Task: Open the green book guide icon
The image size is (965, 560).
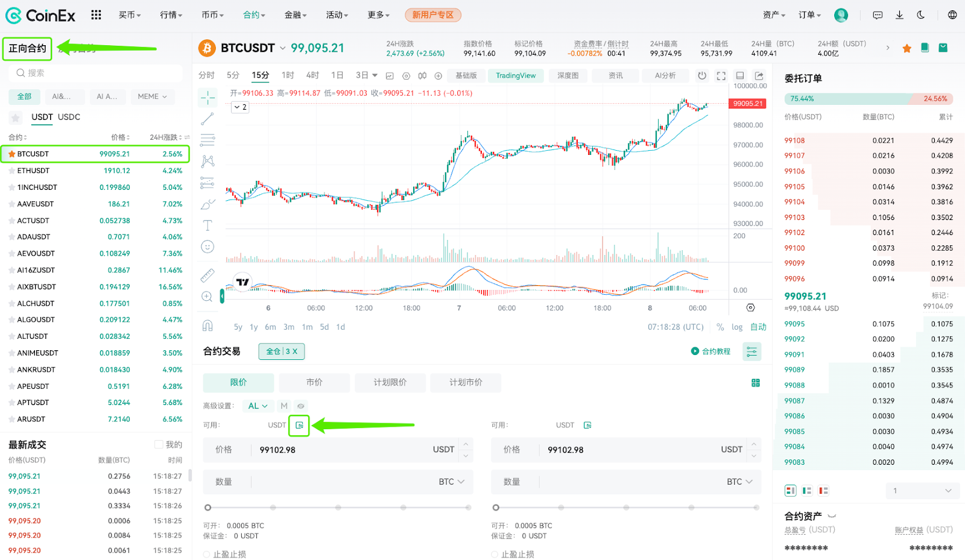Action: click(x=925, y=48)
